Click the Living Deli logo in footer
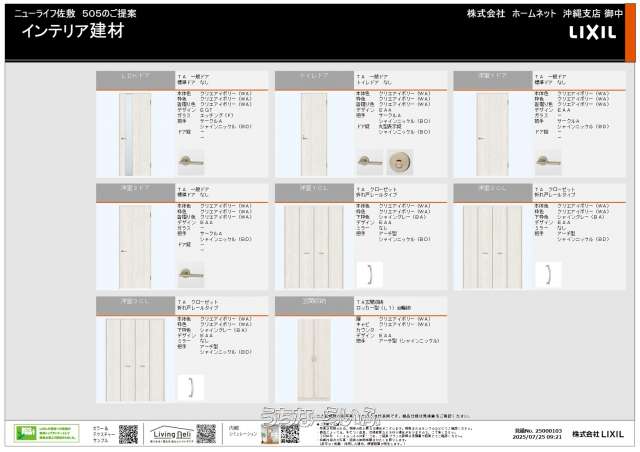Image resolution: width=640 pixels, height=452 pixels. tap(170, 433)
